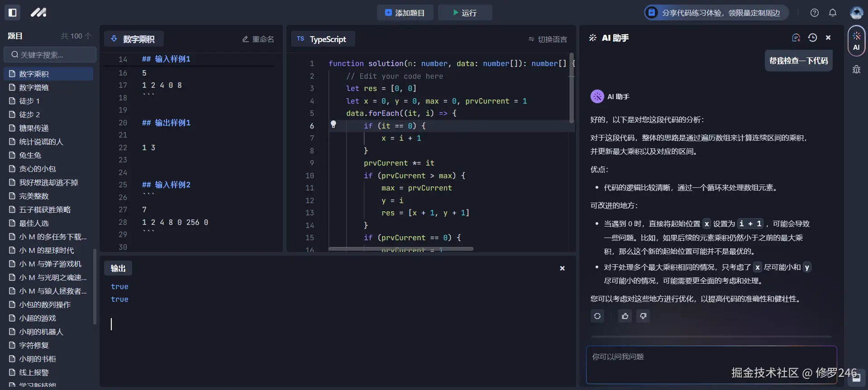
Task: Click the 添加题目 add problem button
Action: pyautogui.click(x=405, y=13)
